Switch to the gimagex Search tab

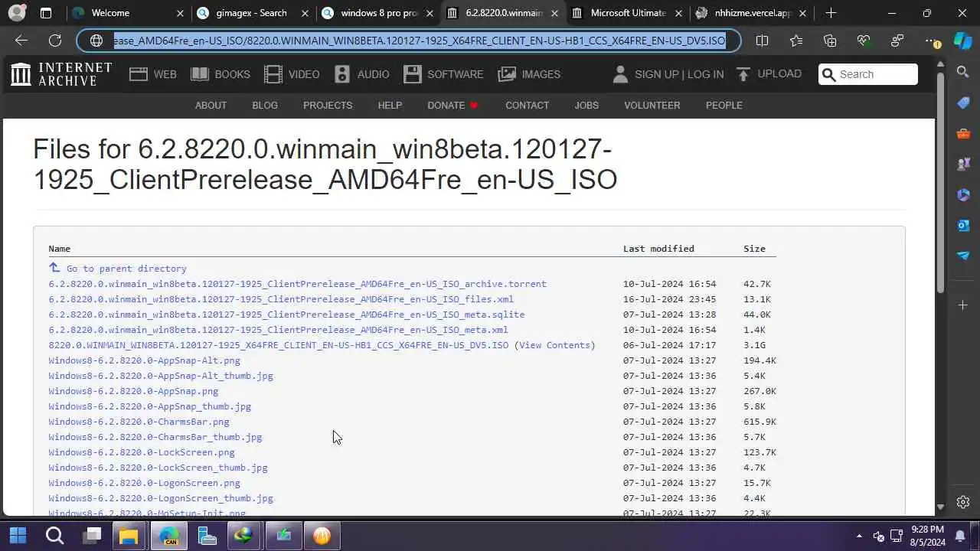click(x=252, y=13)
